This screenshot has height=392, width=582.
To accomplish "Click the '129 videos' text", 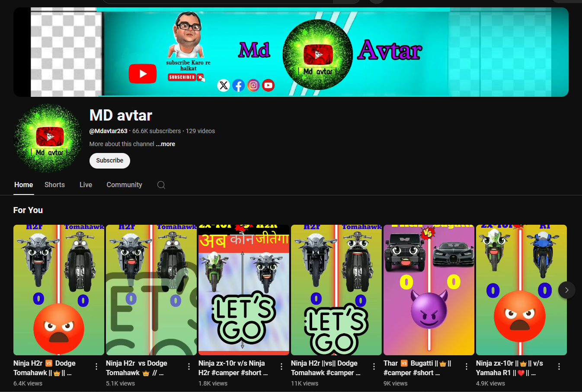I will [200, 131].
